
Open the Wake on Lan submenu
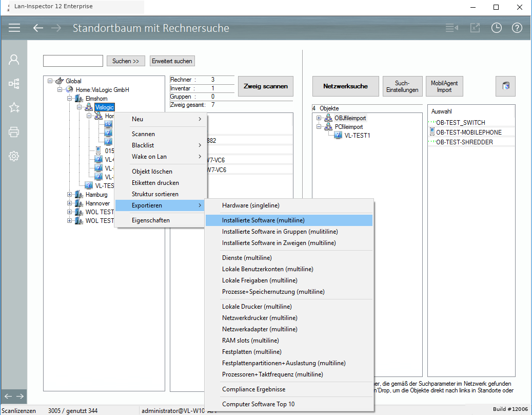coord(160,157)
